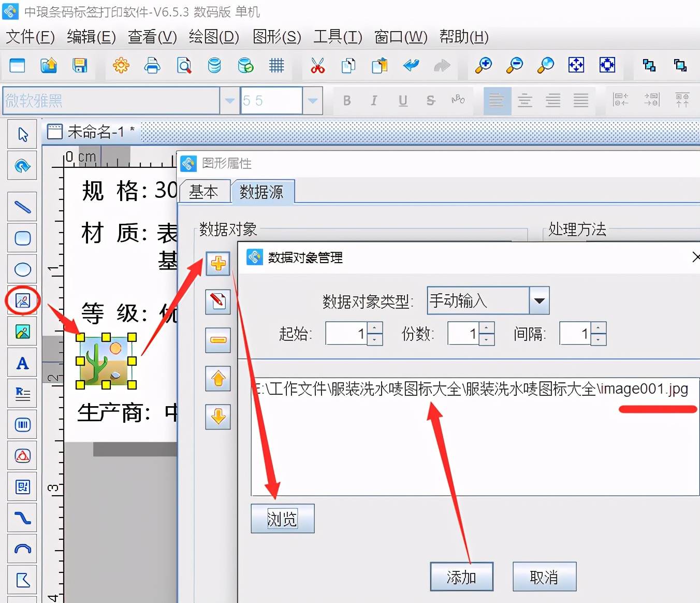
Task: Click the 添加 button
Action: 461,577
